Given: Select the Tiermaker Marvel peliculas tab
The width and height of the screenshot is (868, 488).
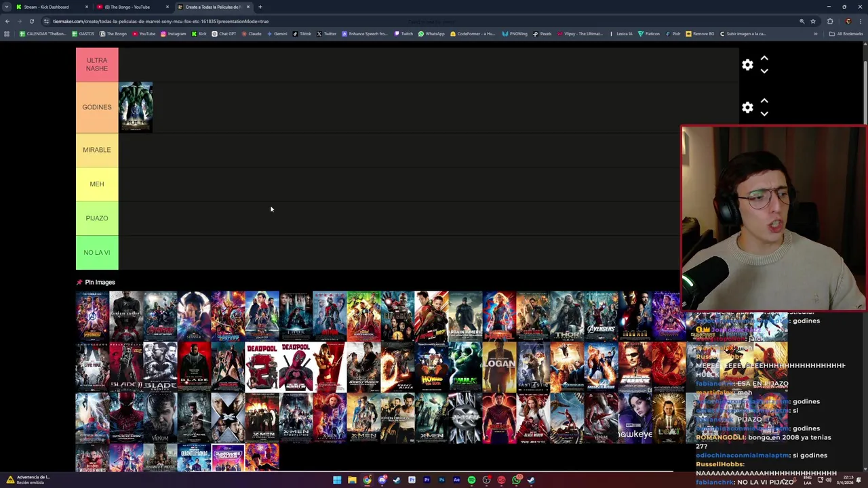Looking at the screenshot, I should (212, 7).
